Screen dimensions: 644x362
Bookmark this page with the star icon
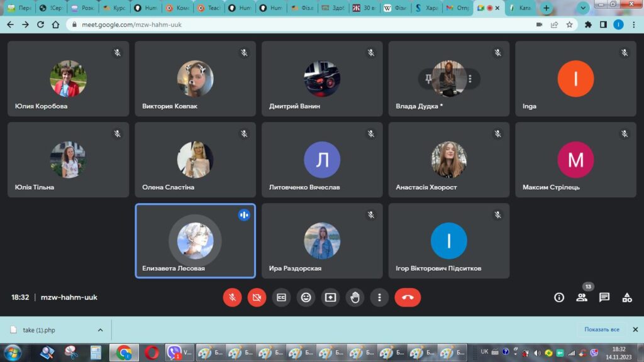(569, 25)
